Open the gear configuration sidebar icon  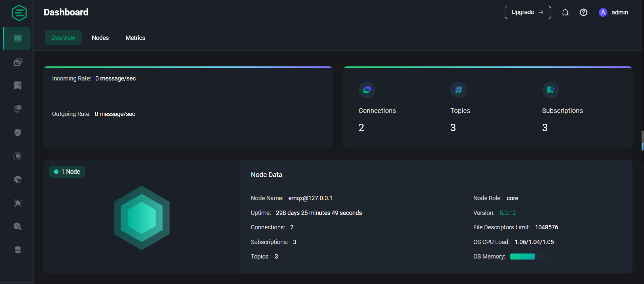pyautogui.click(x=18, y=179)
